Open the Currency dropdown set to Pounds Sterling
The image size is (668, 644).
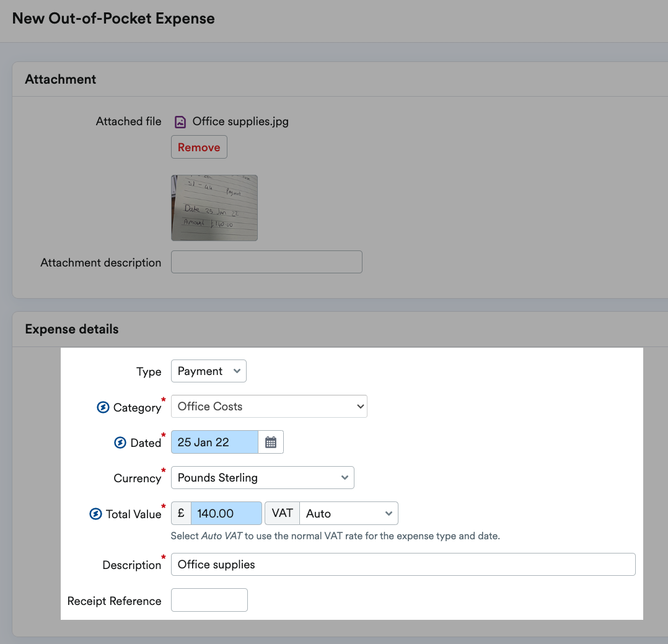(x=262, y=477)
